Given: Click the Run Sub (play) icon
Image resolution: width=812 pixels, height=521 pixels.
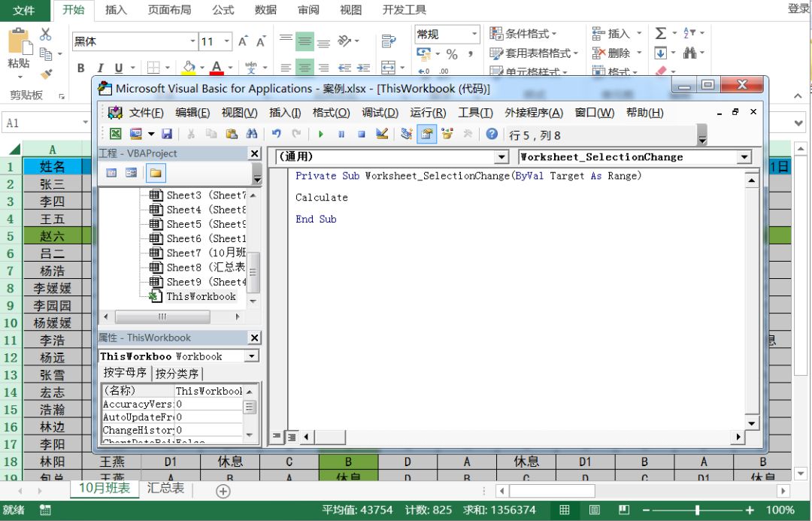Looking at the screenshot, I should point(321,134).
